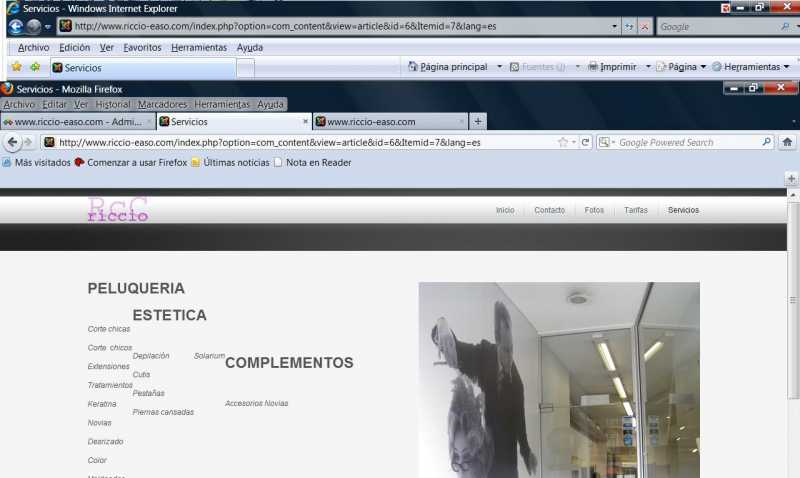Bookmark page with Firefox star icon

coord(563,142)
